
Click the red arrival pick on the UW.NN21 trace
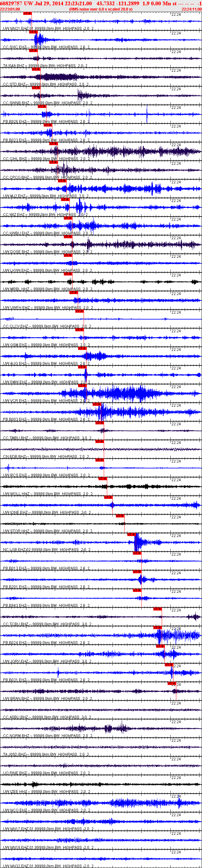click(x=27, y=13)
